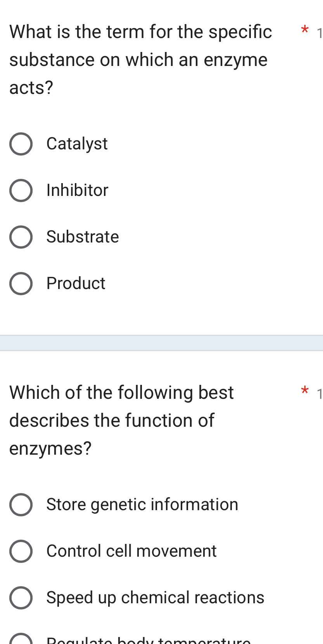The height and width of the screenshot is (644, 323).
Task: Choose Control cell movement answer
Action: coord(21,551)
